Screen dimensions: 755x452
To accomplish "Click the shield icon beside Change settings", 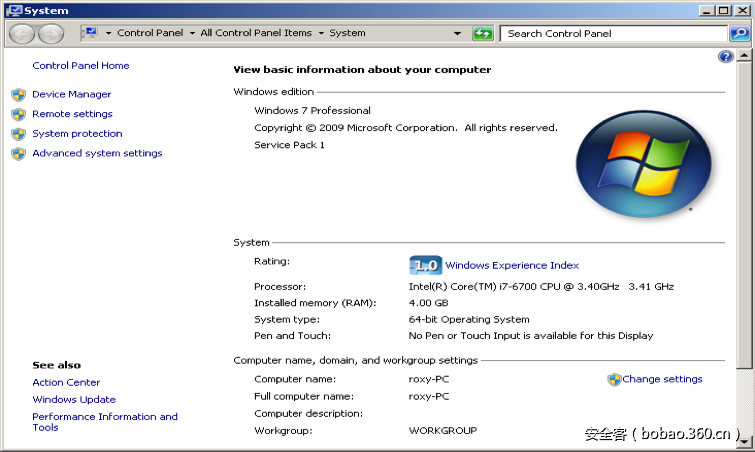I will click(614, 380).
